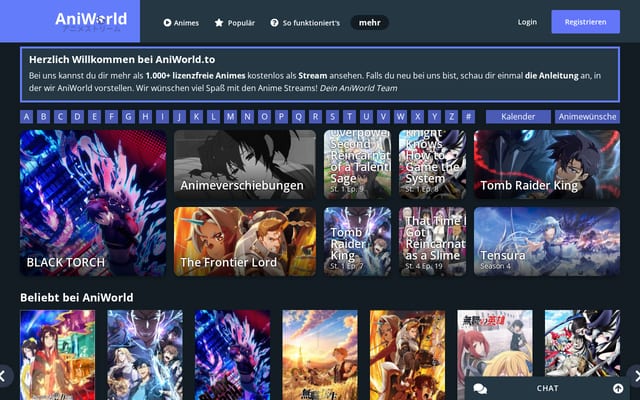Click the chat bubbles icon
The width and height of the screenshot is (640, 400).
click(x=480, y=389)
